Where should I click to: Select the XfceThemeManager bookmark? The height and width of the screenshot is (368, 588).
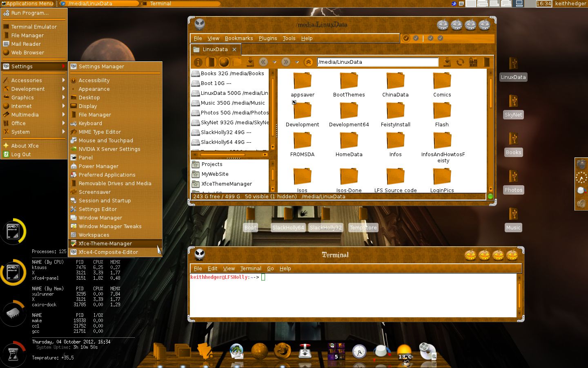click(x=229, y=184)
